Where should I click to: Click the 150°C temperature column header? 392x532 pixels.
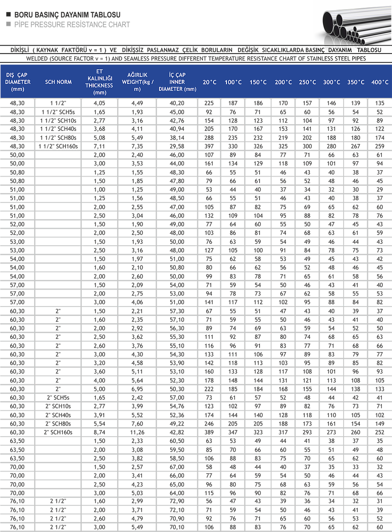(258, 82)
